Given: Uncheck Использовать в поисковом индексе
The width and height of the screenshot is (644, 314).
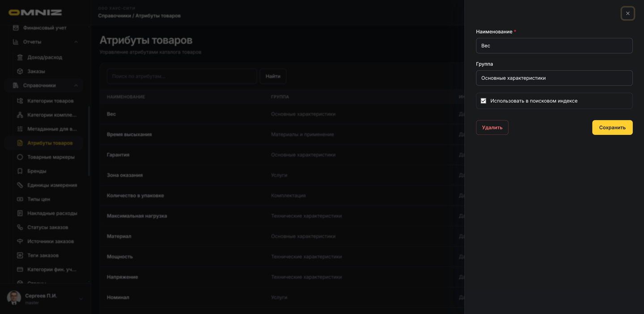Looking at the screenshot, I should coord(483,101).
